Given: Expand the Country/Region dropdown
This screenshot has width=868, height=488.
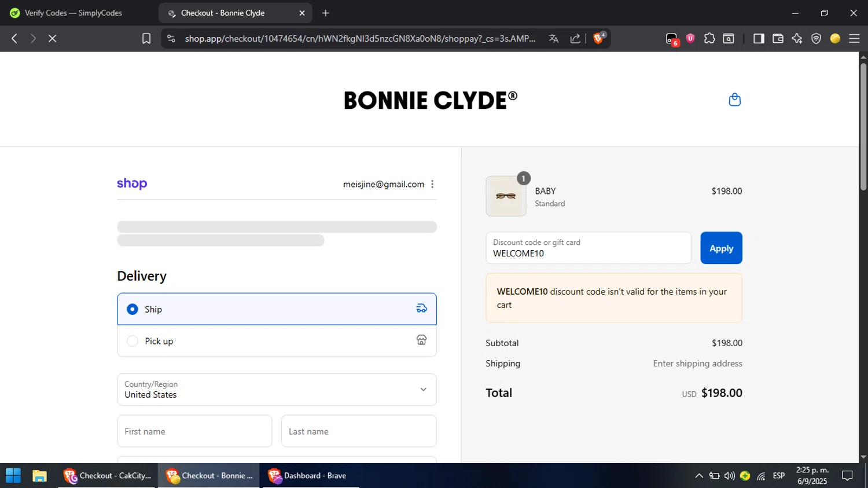Looking at the screenshot, I should coord(277,390).
